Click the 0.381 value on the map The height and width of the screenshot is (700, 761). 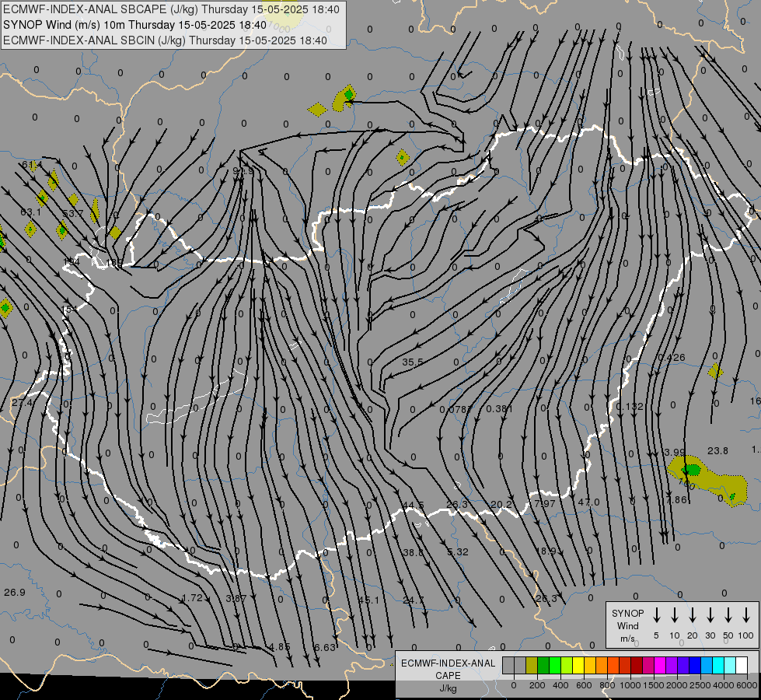pos(499,409)
